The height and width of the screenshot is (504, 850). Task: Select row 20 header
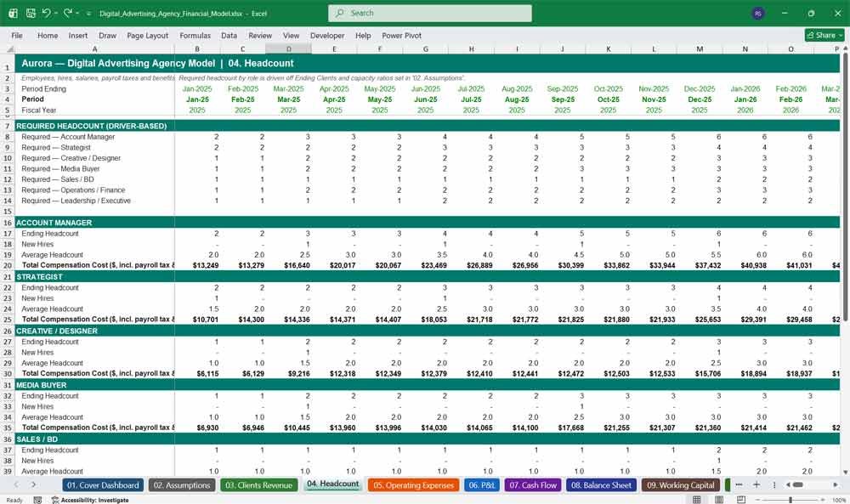[8, 265]
